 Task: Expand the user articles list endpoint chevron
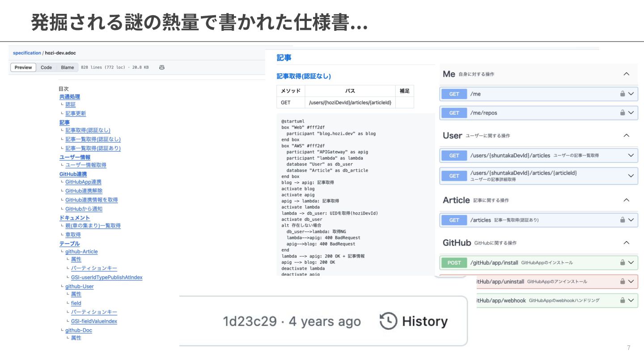pos(631,156)
